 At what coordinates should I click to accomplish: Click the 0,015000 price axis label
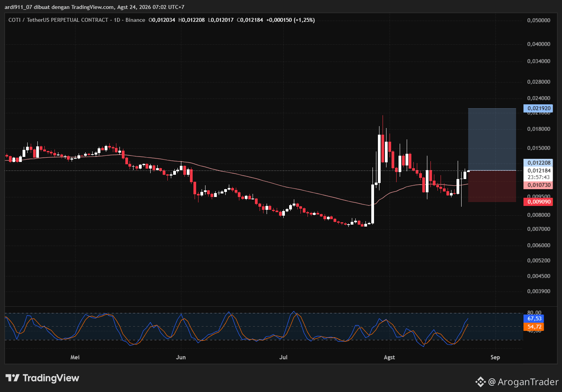(539, 148)
